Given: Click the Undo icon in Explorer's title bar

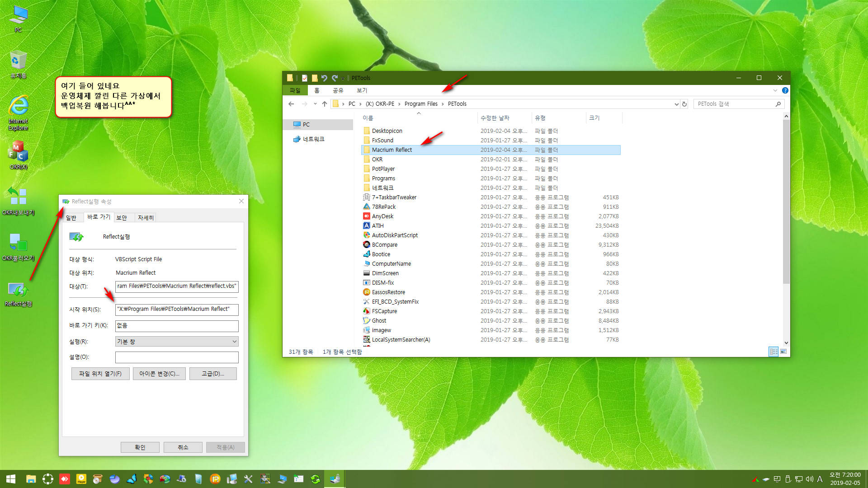Looking at the screenshot, I should tap(324, 78).
